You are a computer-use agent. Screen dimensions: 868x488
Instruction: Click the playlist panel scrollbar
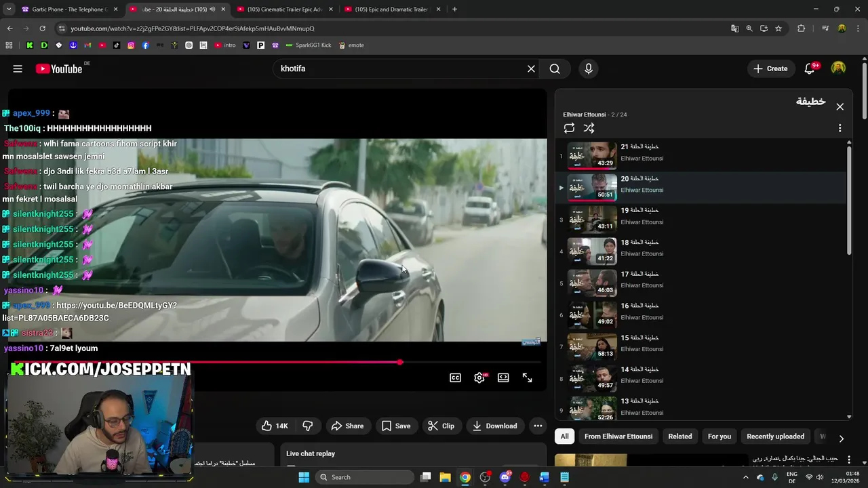coord(849,199)
